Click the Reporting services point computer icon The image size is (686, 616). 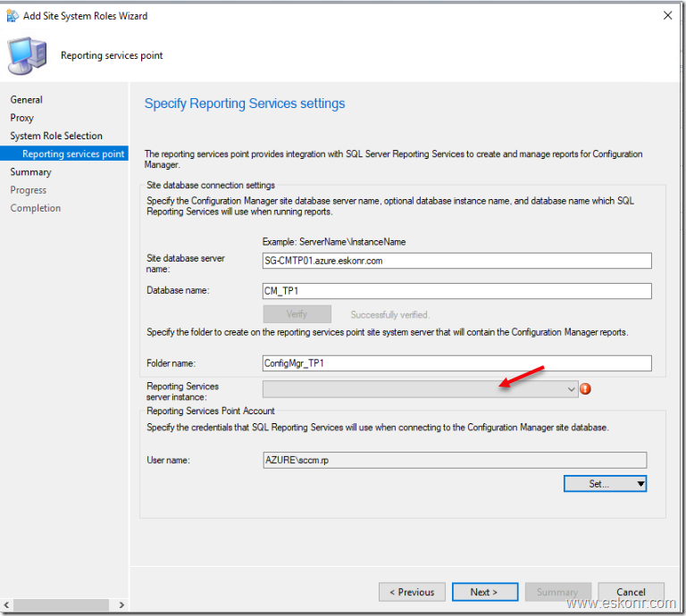pos(27,55)
